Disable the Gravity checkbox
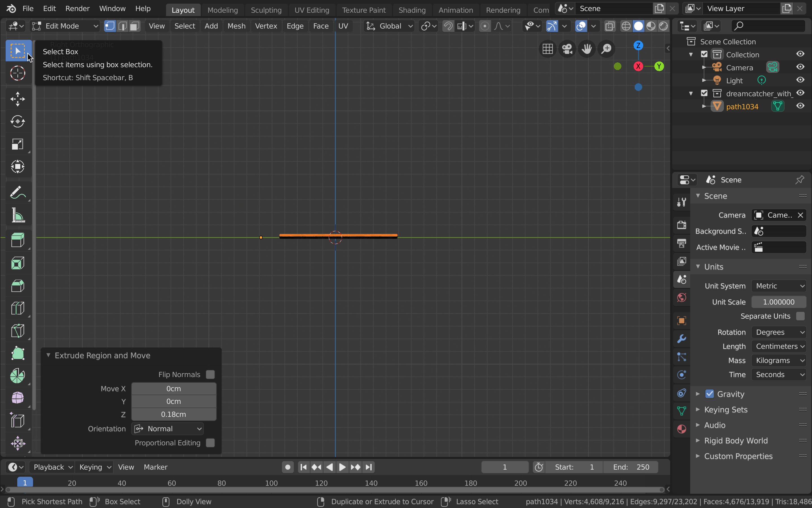This screenshot has width=812, height=508. point(709,394)
